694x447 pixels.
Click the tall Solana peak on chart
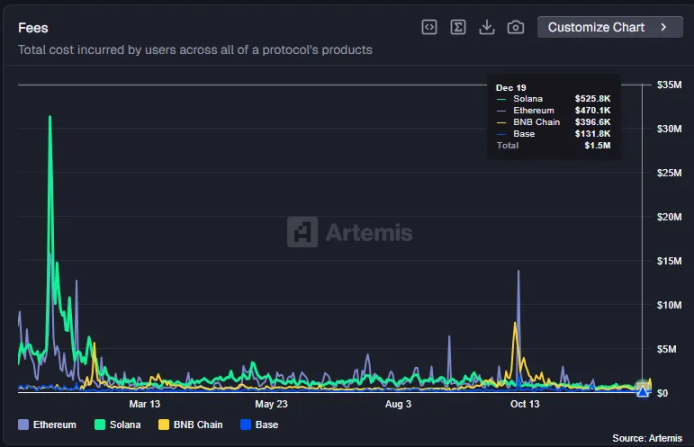coord(50,120)
